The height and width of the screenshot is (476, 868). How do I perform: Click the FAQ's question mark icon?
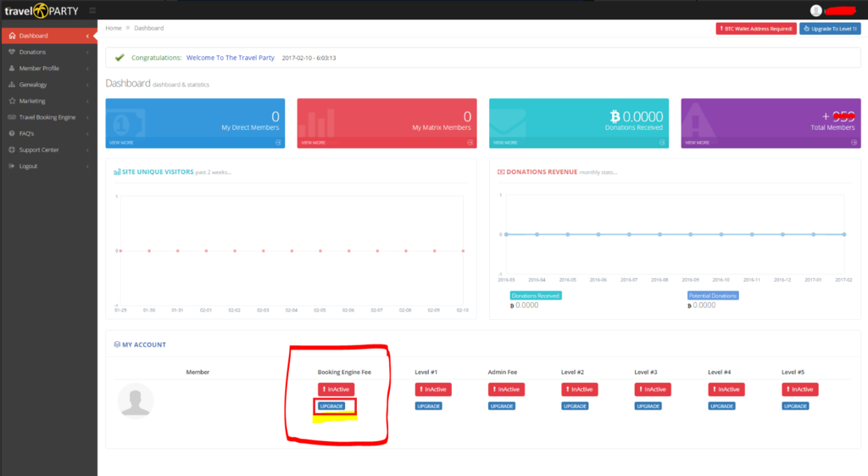click(12, 133)
